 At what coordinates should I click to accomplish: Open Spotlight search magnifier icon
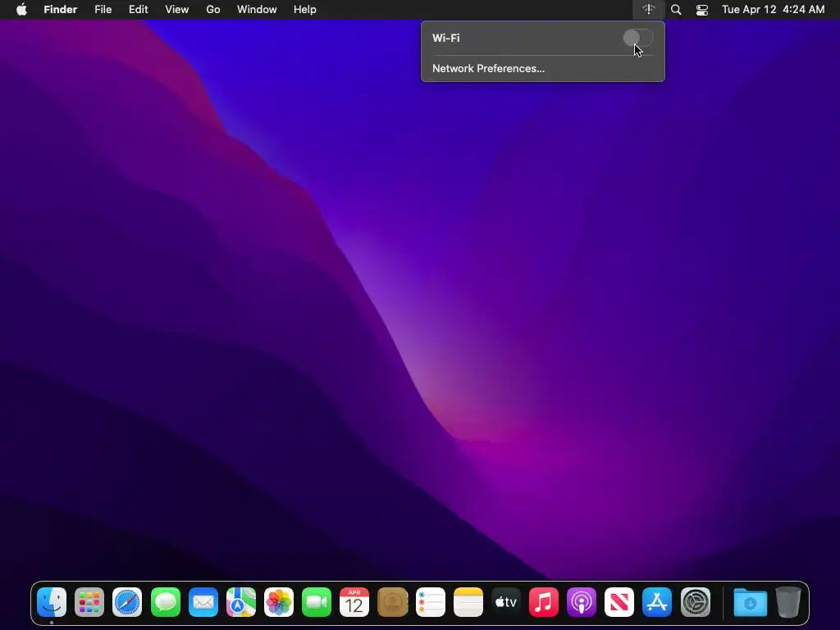coord(676,10)
